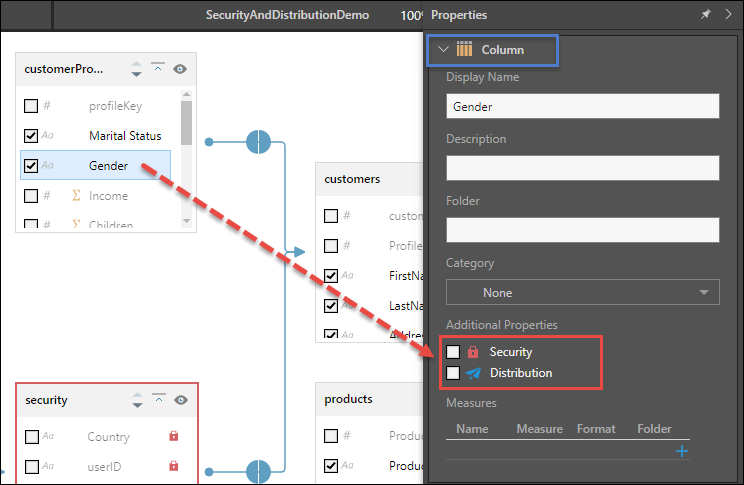This screenshot has width=744, height=485.
Task: Click the customerProfile table scrollbar
Action: click(x=186, y=125)
